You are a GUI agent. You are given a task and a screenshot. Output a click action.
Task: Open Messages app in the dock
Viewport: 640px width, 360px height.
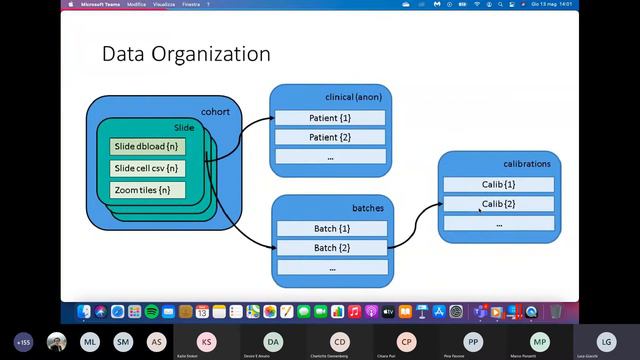coord(304,312)
